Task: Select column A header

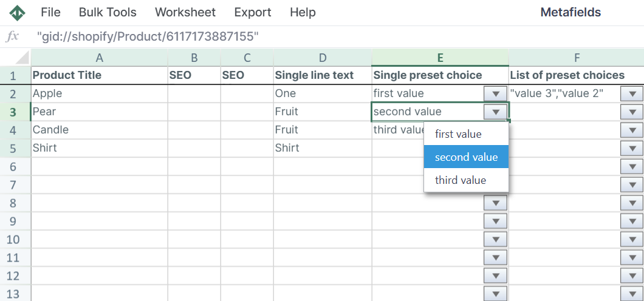Action: 99,58
